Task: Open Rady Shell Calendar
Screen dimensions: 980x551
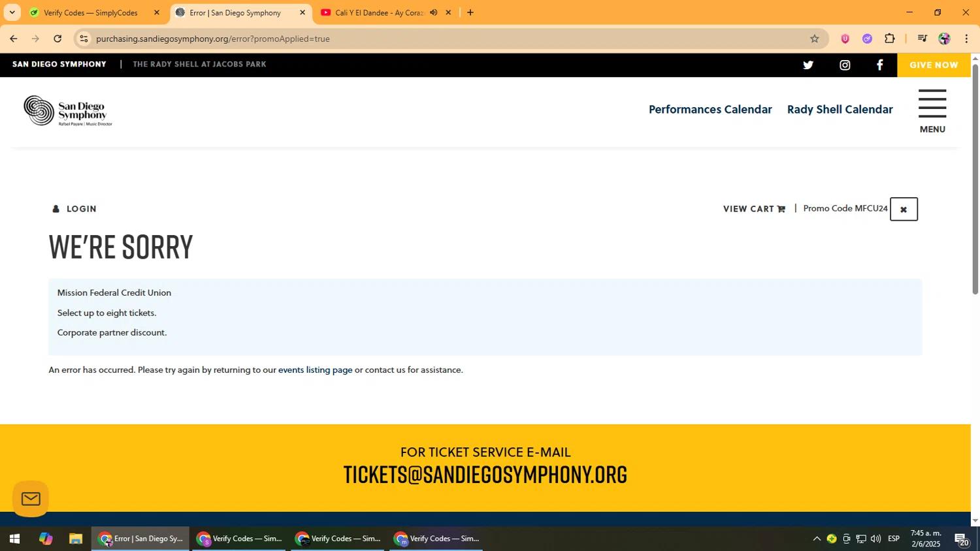Action: click(x=840, y=109)
